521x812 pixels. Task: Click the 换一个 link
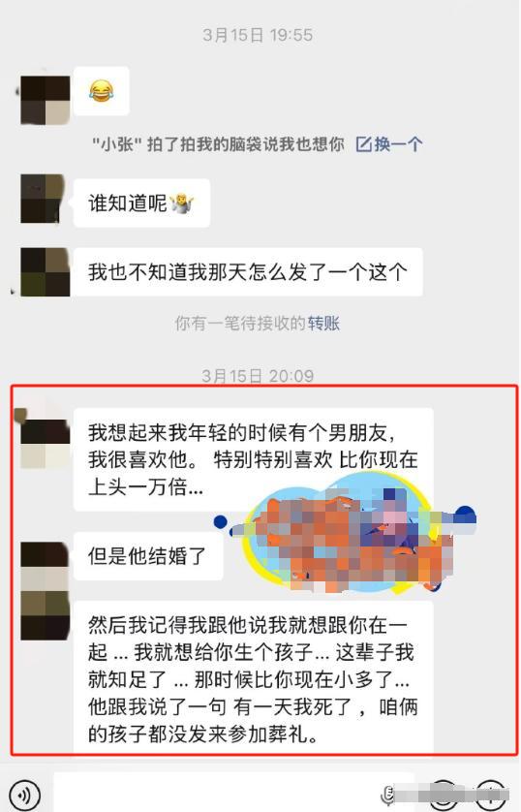tap(398, 144)
